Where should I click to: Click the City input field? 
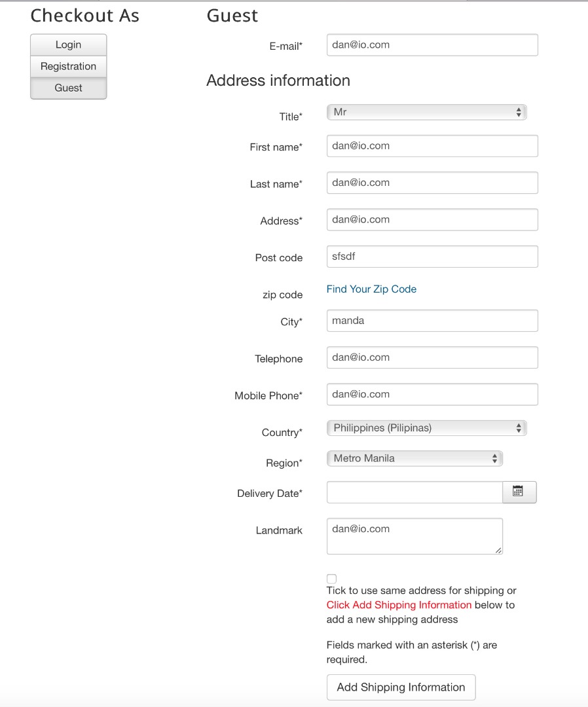coord(432,321)
